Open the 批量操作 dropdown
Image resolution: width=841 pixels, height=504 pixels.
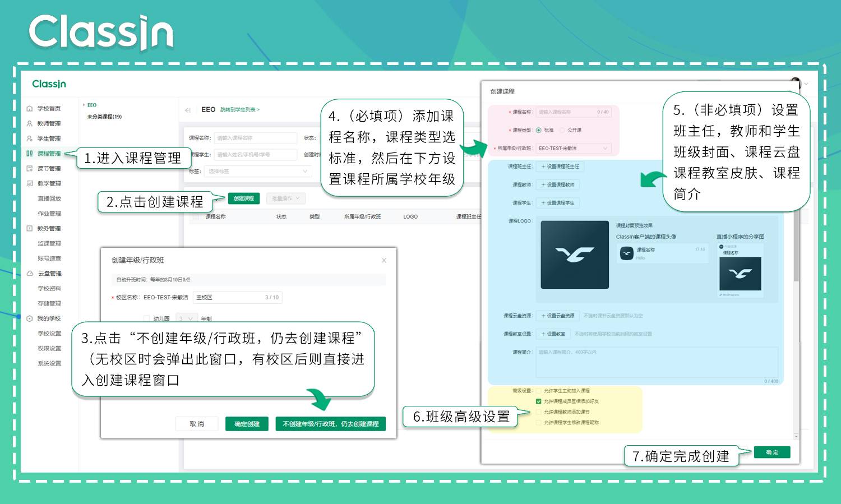(x=286, y=198)
